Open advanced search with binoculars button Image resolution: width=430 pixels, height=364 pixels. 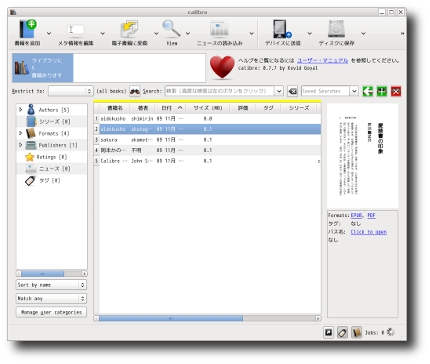pos(135,91)
